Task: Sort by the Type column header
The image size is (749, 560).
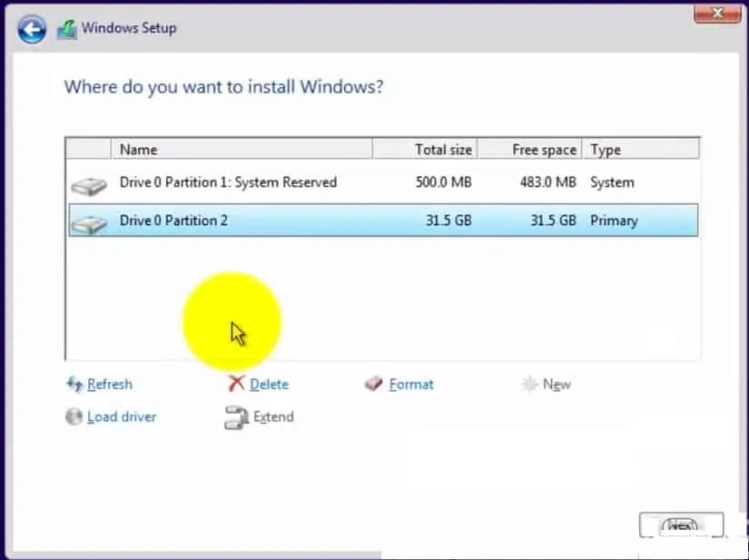Action: point(641,150)
